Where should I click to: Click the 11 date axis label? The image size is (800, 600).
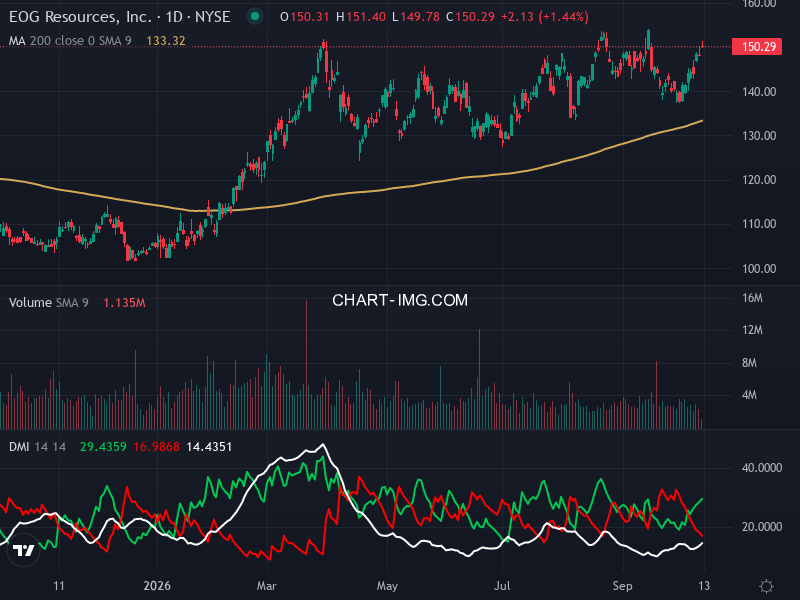59,586
